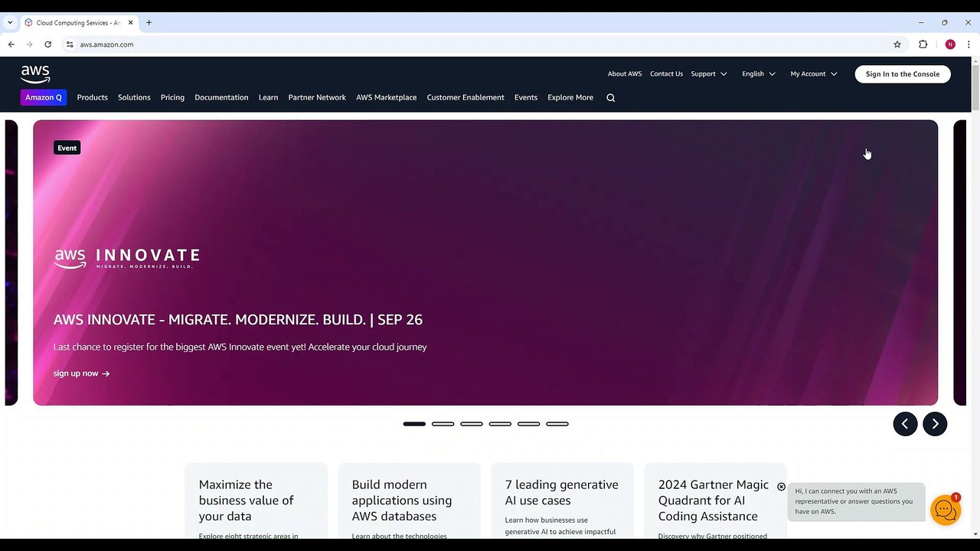Dismiss the chat greeting popup
This screenshot has width=980, height=551.
(x=781, y=487)
